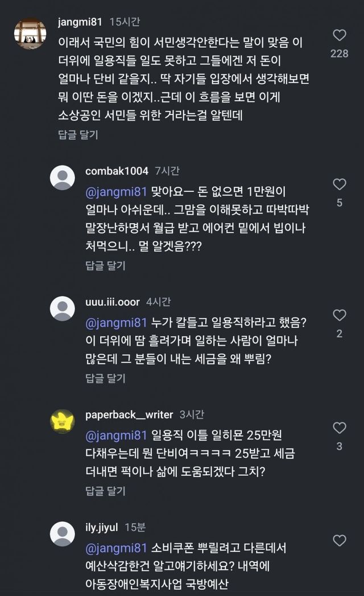Open uuu.iii.ooor username link
The height and width of the screenshot is (596, 364).
pos(112,302)
